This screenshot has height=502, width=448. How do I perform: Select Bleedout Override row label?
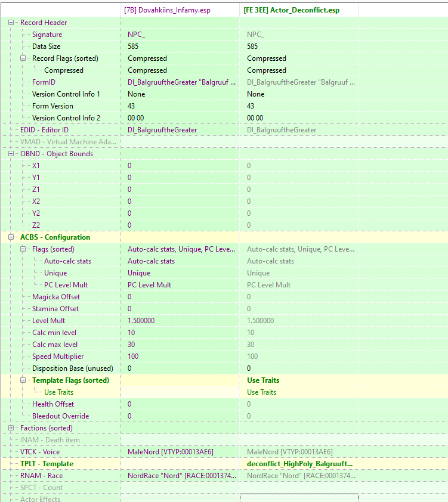(x=60, y=416)
